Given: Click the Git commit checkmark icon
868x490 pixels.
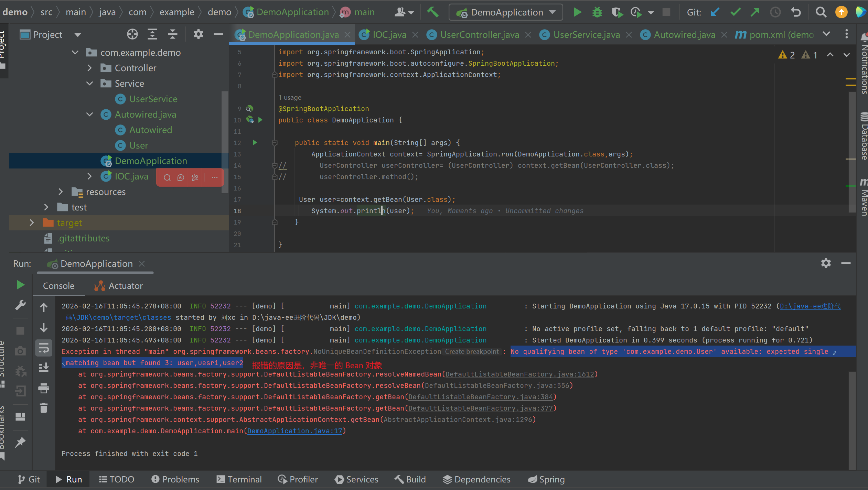Looking at the screenshot, I should coord(735,12).
